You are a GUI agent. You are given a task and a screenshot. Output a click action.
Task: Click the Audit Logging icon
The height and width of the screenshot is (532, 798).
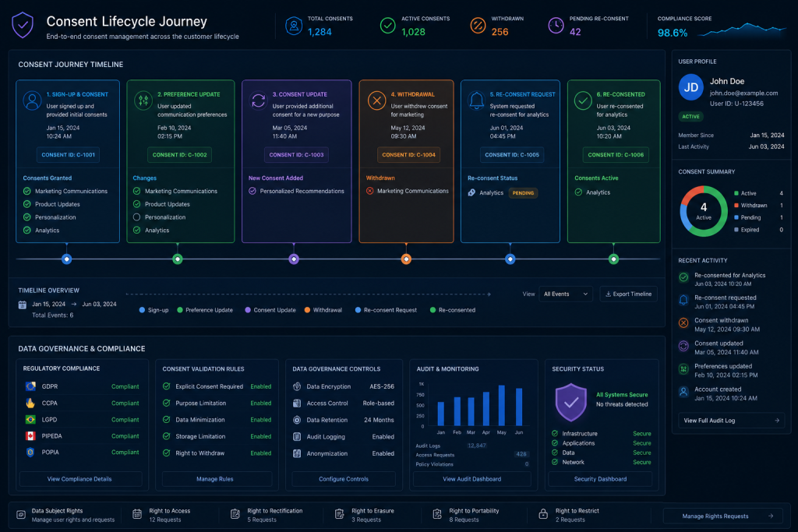[x=297, y=437]
